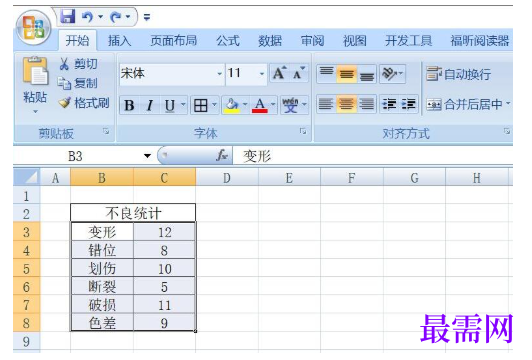This screenshot has height=360, width=532.
Task: Switch to the 审阅 tab
Action: (x=312, y=41)
